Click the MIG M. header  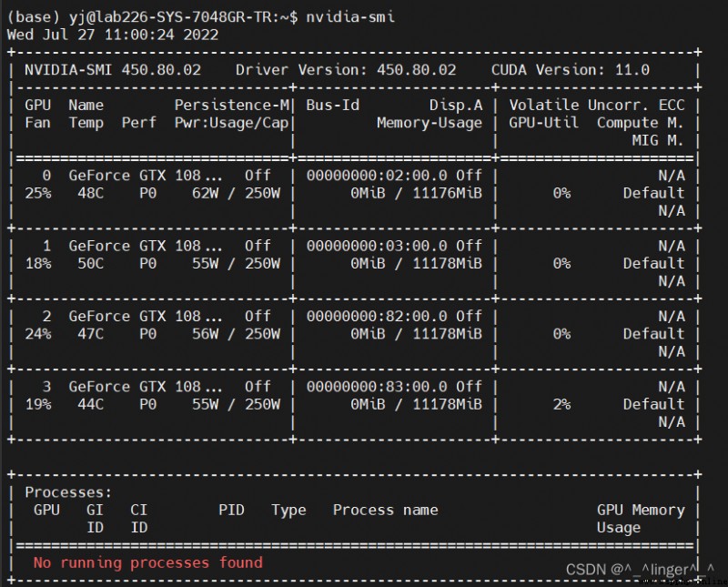click(658, 140)
